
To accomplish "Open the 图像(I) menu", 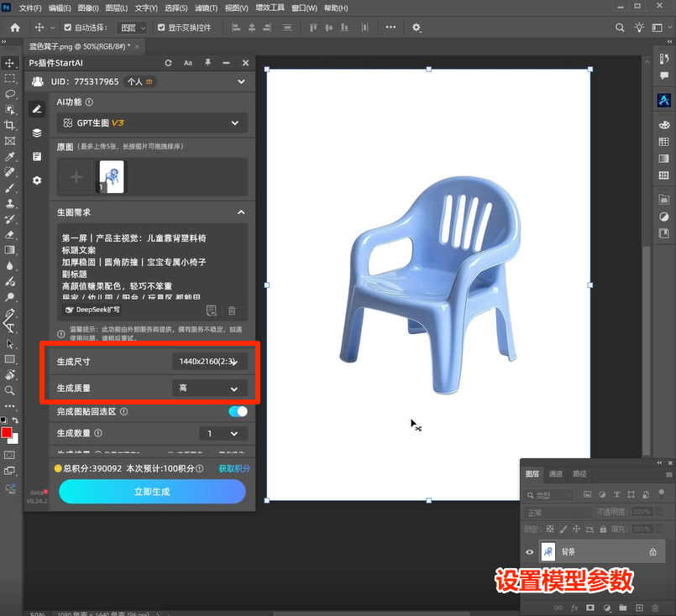I will (x=88, y=8).
